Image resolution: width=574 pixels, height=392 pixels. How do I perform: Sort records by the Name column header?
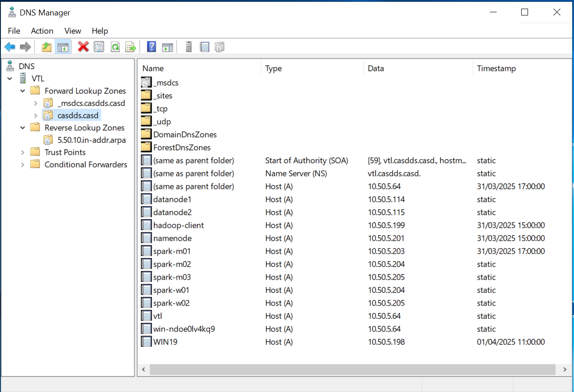pos(152,68)
